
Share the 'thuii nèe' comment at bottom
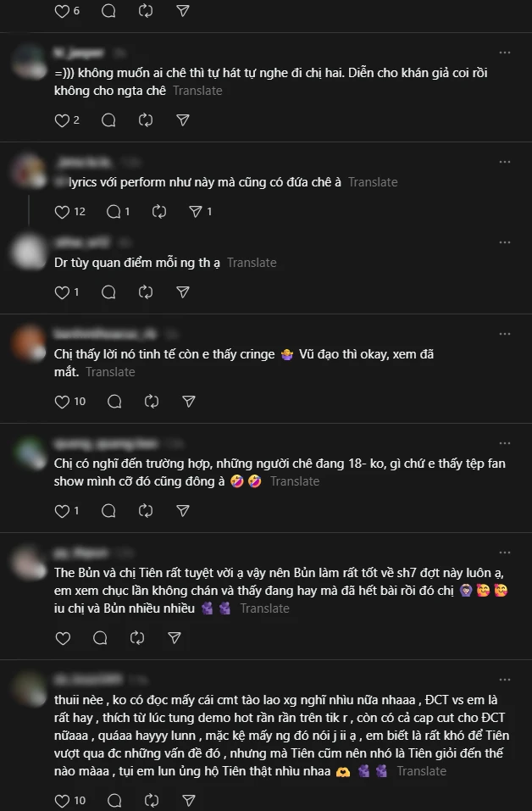point(189,801)
